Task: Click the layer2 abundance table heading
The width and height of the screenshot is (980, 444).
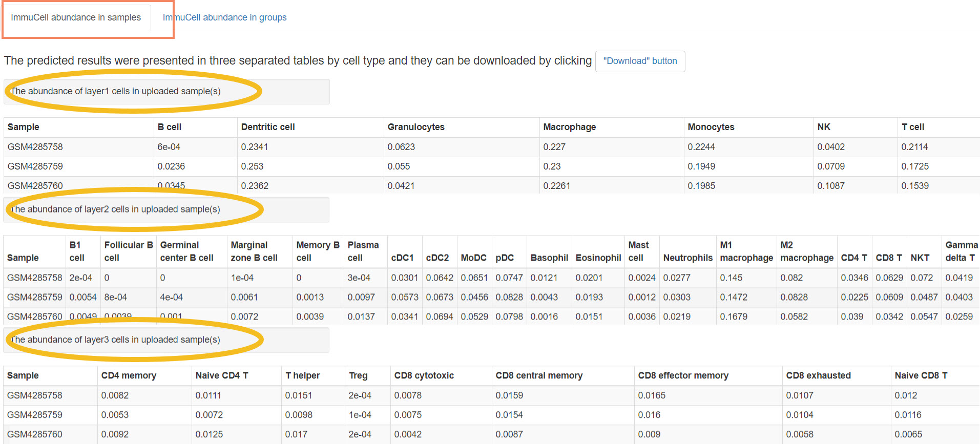Action: tap(116, 209)
